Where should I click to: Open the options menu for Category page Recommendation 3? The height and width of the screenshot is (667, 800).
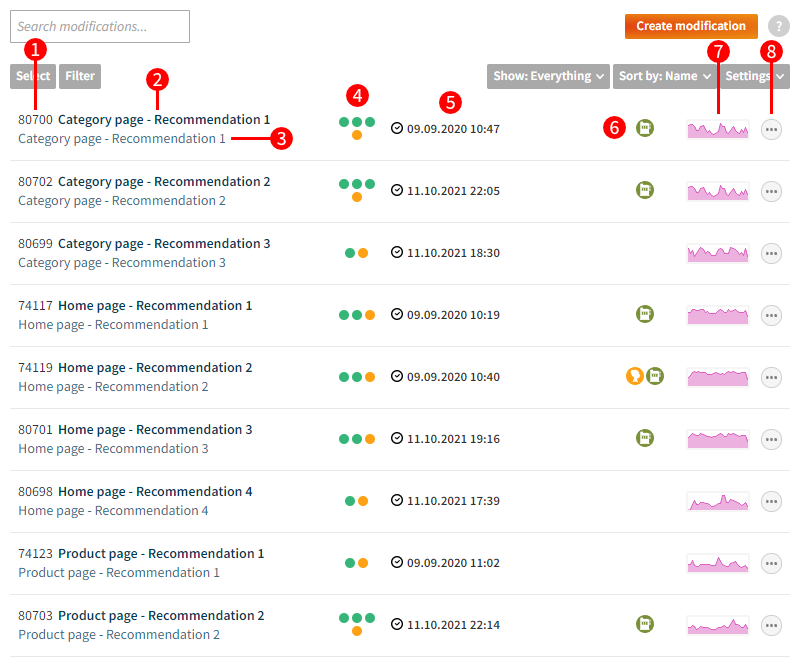(771, 253)
